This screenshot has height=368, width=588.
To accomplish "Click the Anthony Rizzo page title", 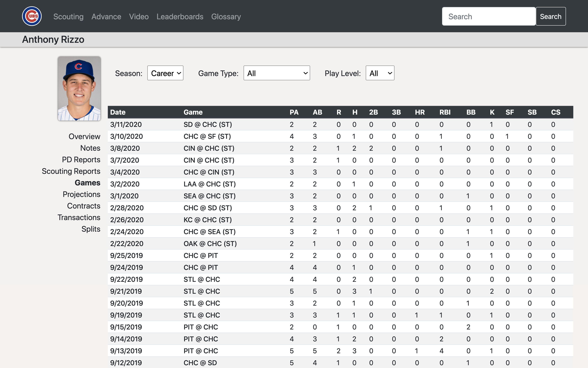I will coord(53,39).
